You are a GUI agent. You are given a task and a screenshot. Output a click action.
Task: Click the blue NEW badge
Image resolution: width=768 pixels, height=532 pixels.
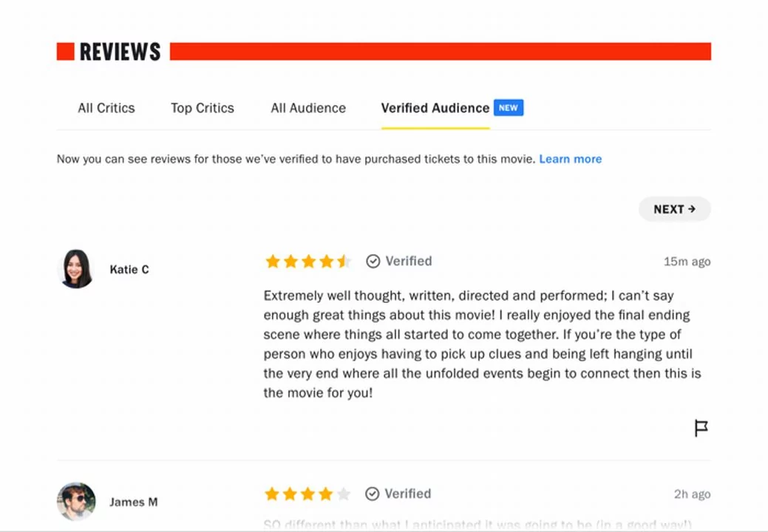pyautogui.click(x=509, y=108)
